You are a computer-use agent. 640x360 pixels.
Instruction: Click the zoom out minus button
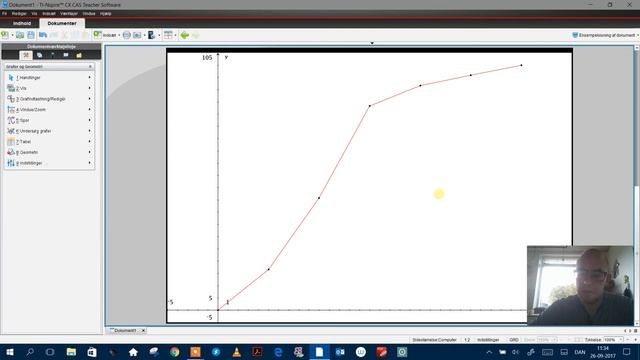pyautogui.click(x=627, y=340)
